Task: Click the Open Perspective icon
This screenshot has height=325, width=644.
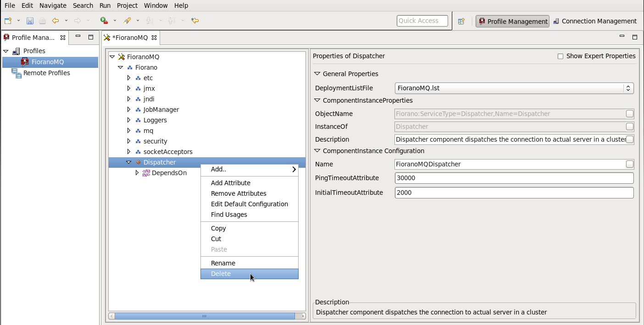Action: [x=461, y=21]
